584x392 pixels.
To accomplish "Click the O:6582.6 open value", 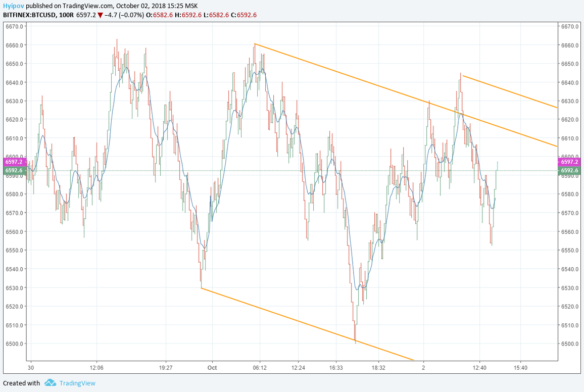I will point(160,15).
